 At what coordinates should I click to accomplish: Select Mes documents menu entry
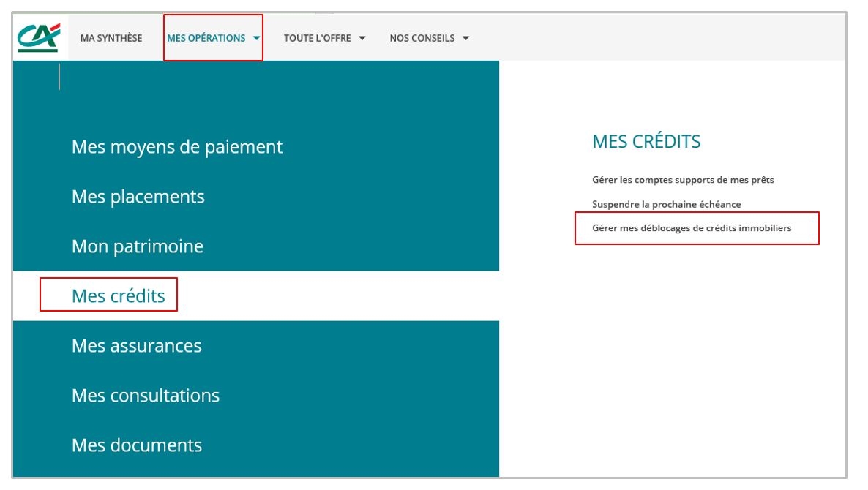click(x=136, y=445)
